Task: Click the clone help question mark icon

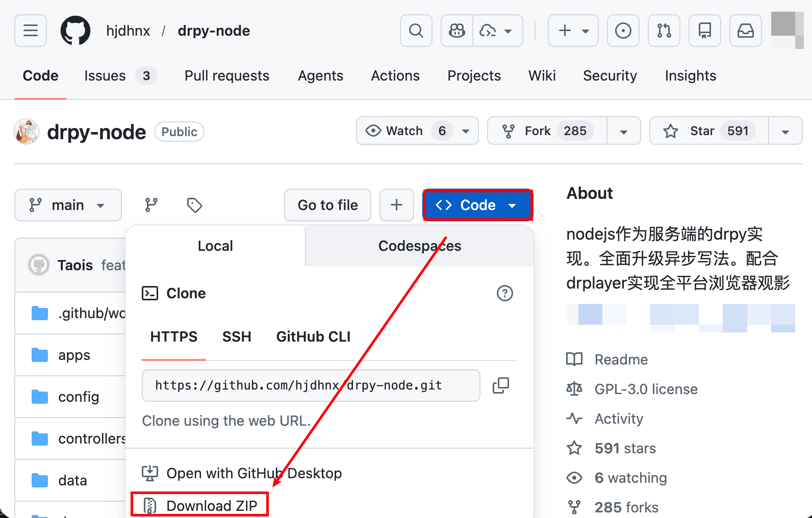Action: (x=504, y=293)
